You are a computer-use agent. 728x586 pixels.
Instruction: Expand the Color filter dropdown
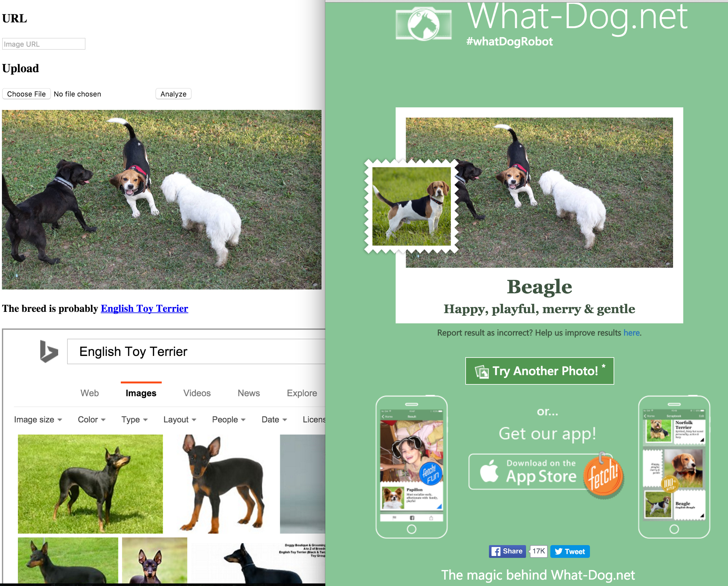click(x=91, y=419)
